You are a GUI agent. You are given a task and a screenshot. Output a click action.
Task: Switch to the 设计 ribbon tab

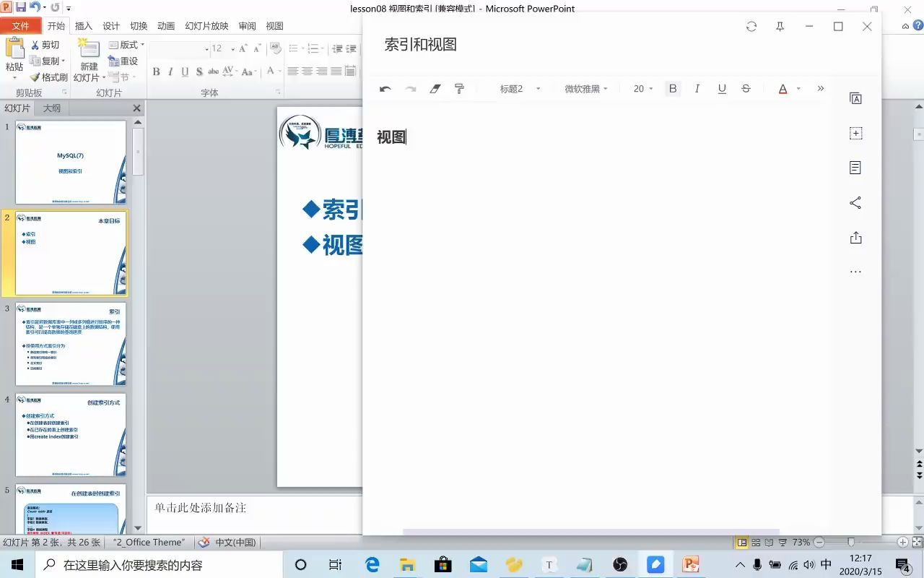111,26
